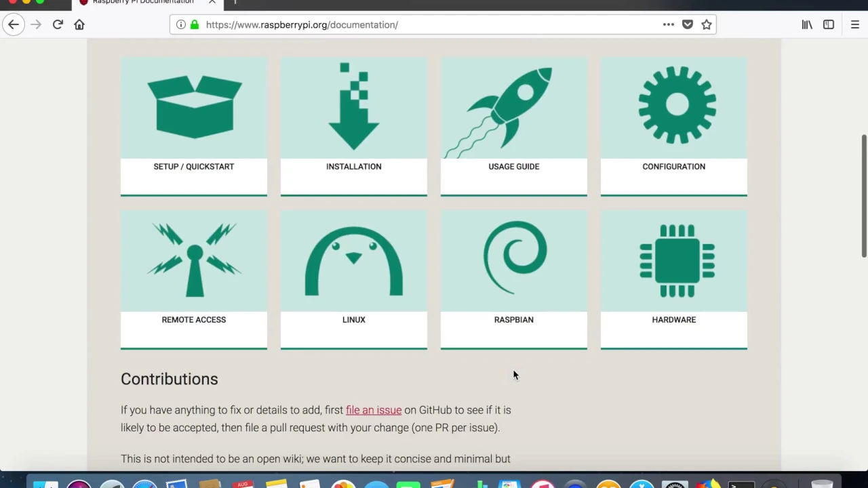Open the Library bookshelf icon
Viewport: 868px width, 488px height.
(807, 24)
